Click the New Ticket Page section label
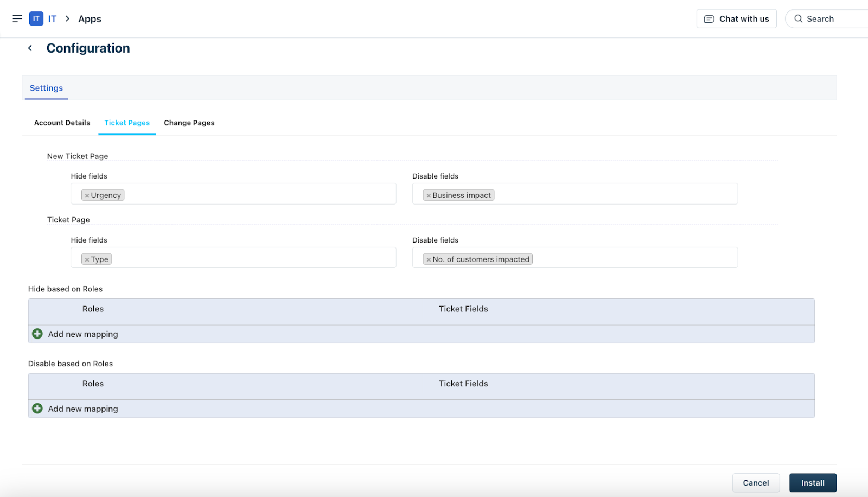 point(78,156)
